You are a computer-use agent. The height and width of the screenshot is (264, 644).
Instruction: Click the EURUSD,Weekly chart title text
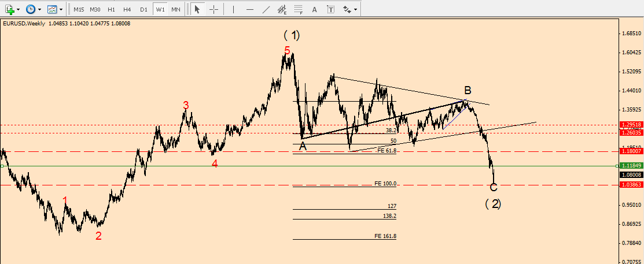pos(24,23)
